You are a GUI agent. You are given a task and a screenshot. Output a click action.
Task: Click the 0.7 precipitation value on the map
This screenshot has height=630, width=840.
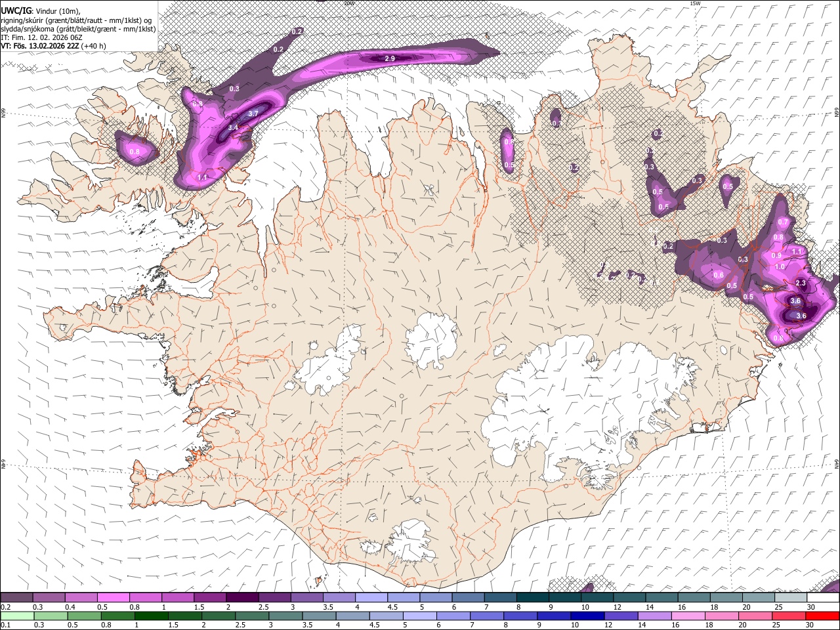pos(783,222)
